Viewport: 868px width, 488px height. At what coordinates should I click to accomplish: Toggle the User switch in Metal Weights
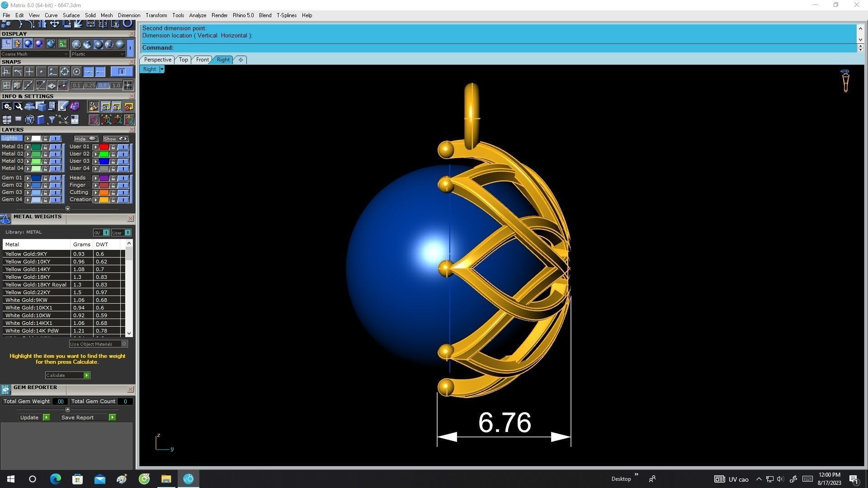pos(127,233)
